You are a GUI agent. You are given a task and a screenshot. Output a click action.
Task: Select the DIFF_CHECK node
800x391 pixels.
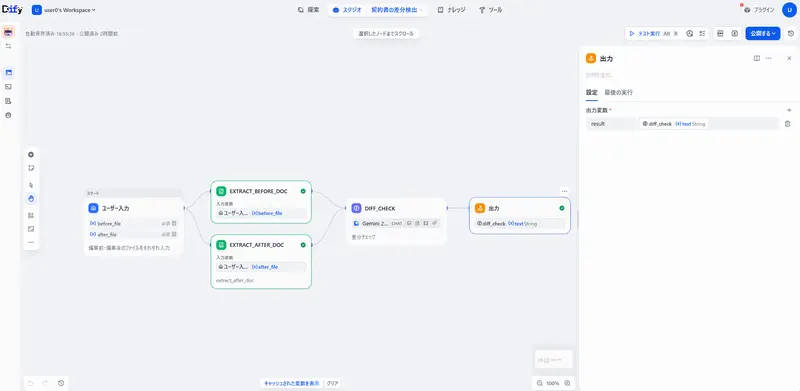coord(396,221)
